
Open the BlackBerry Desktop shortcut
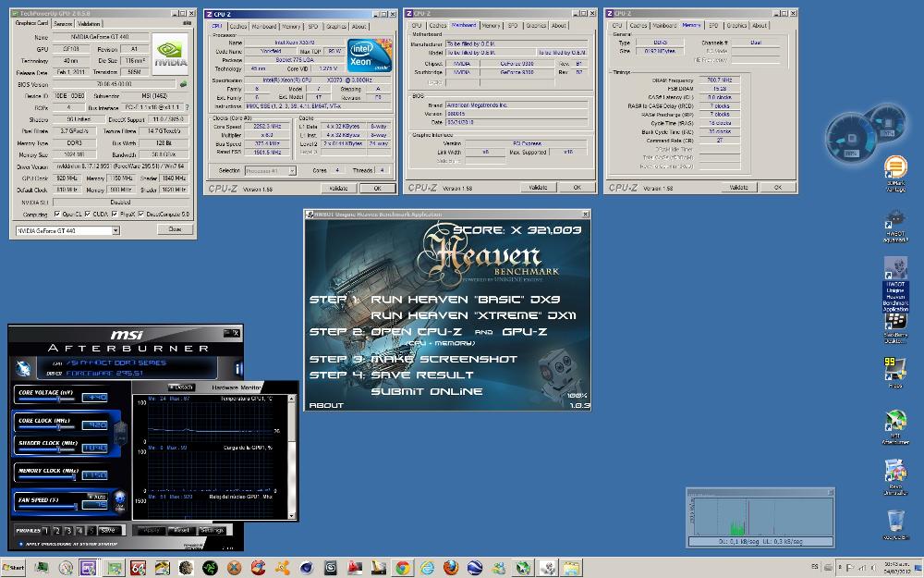pos(895,328)
